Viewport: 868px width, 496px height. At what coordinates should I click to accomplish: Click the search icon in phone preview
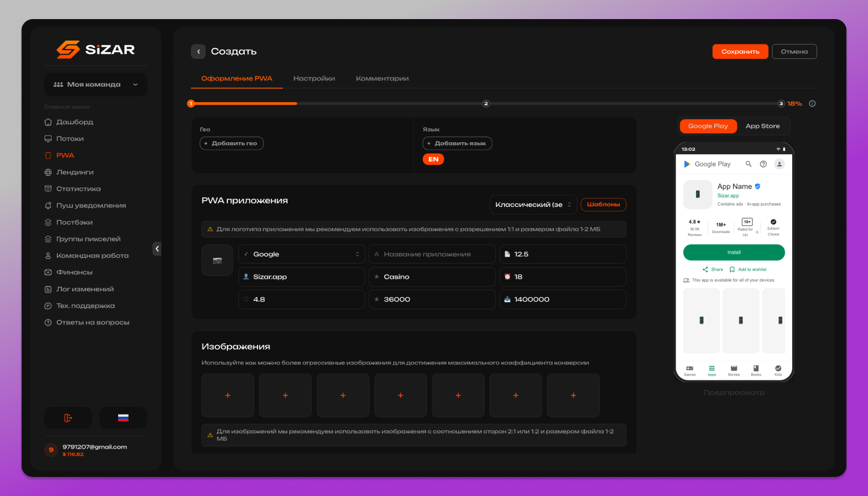(748, 164)
